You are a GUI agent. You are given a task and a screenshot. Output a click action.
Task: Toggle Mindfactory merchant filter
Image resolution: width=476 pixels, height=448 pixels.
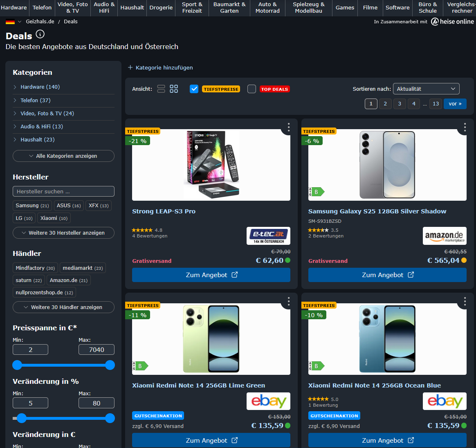(35, 268)
